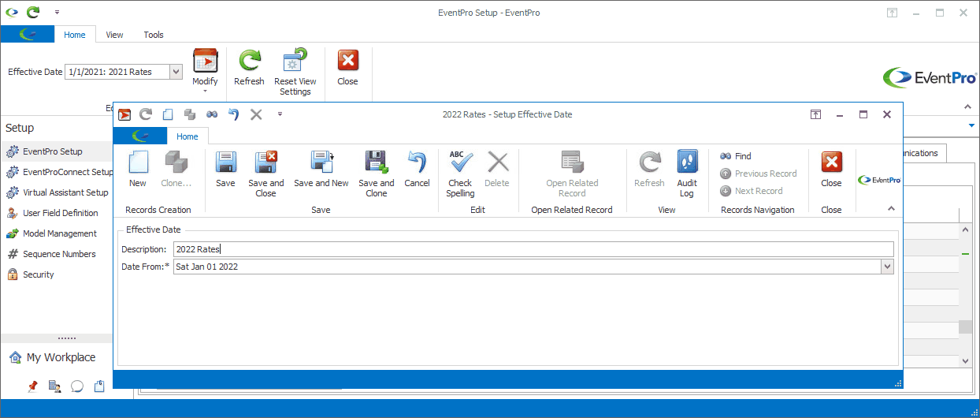
Task: Select Security in Setup navigation
Action: tap(57, 274)
